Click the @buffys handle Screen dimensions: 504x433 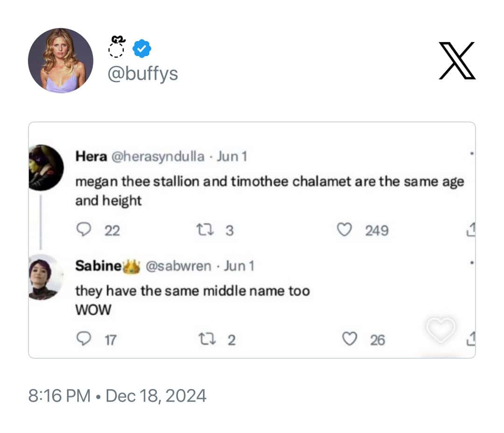tap(143, 74)
